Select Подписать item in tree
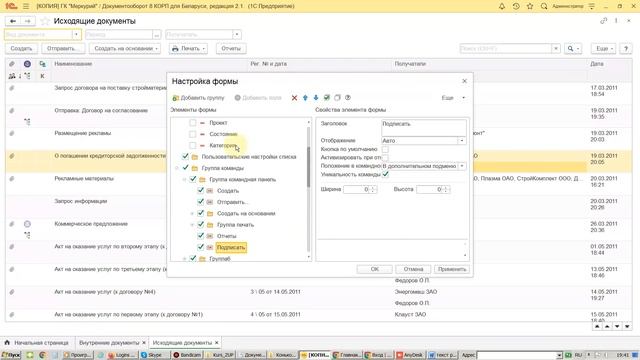640x360 pixels. pyautogui.click(x=231, y=247)
